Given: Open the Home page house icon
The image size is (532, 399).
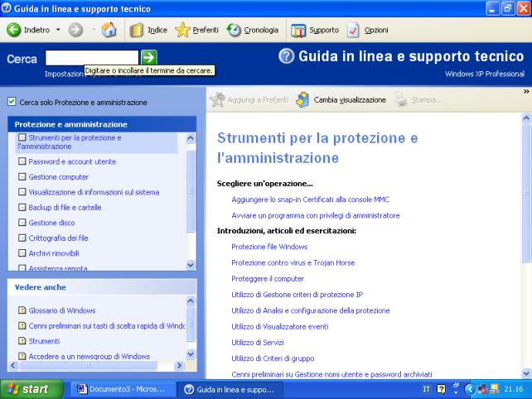Looking at the screenshot, I should click(x=109, y=30).
